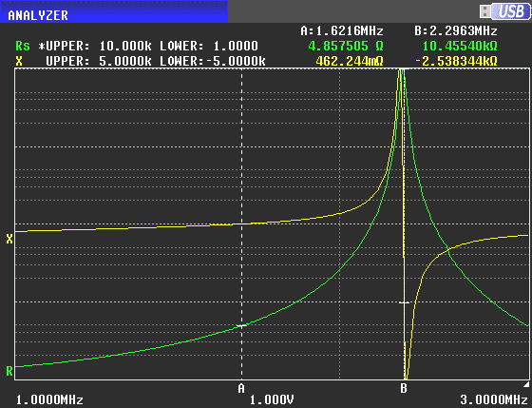
Task: Edit Rs LOWER limit 1.0000
Action: (x=236, y=46)
